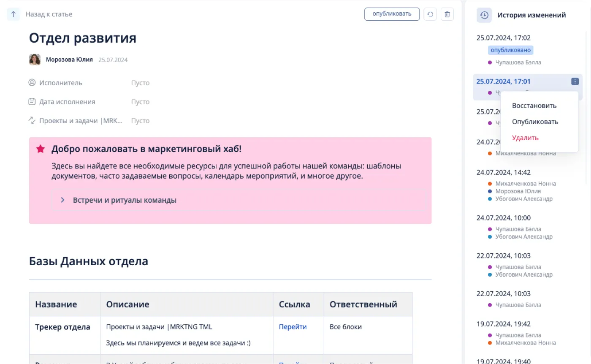Click Пусто value for Дата исполнения

tap(140, 102)
